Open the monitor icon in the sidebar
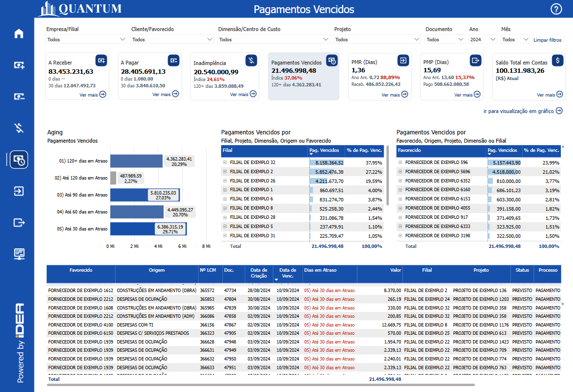This screenshot has height=392, width=573. pyautogui.click(x=19, y=254)
